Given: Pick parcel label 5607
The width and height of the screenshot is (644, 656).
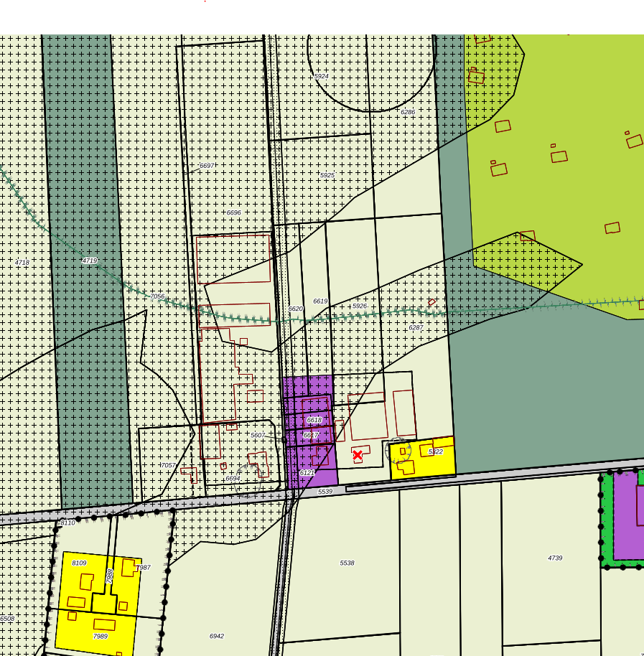Looking at the screenshot, I should (258, 435).
